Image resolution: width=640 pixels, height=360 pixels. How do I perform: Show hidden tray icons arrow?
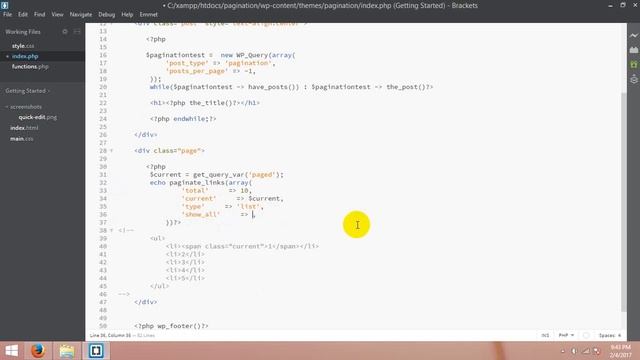[x=563, y=351]
